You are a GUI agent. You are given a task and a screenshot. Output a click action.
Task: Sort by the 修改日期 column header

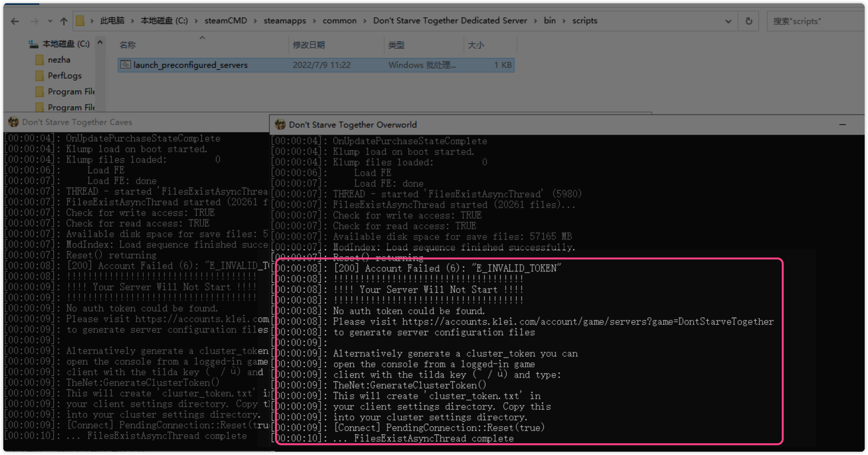coord(309,45)
